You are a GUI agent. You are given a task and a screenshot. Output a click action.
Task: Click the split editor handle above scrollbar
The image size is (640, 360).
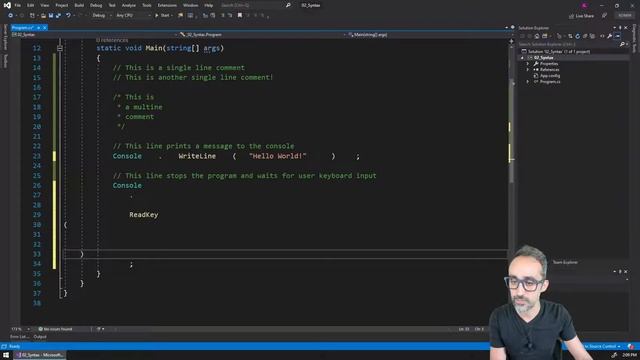(511, 41)
